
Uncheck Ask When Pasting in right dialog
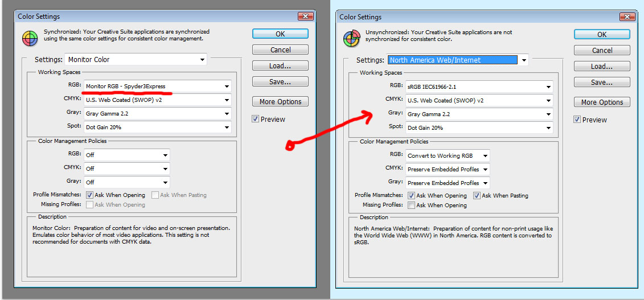(477, 195)
